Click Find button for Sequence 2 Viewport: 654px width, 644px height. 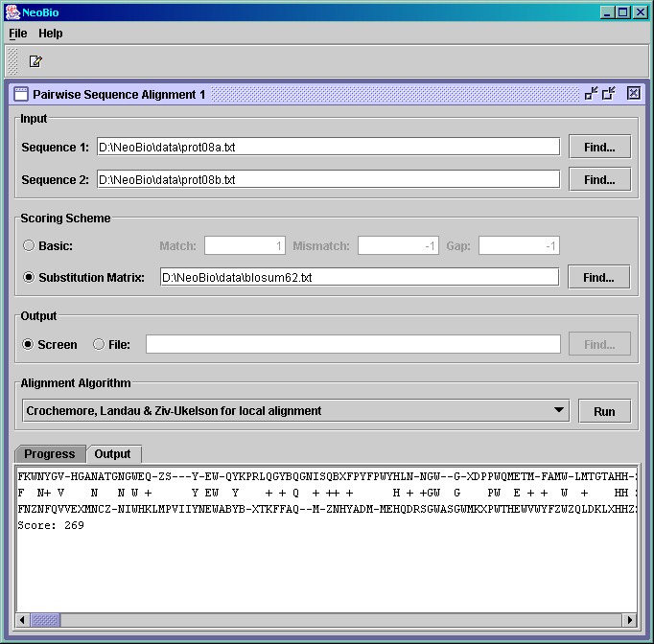599,179
